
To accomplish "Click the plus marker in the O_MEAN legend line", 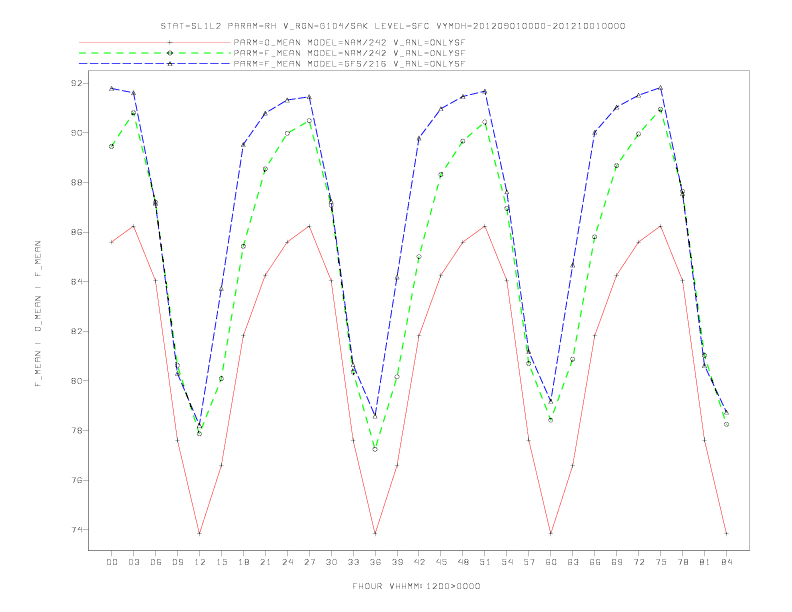I will pyautogui.click(x=170, y=42).
